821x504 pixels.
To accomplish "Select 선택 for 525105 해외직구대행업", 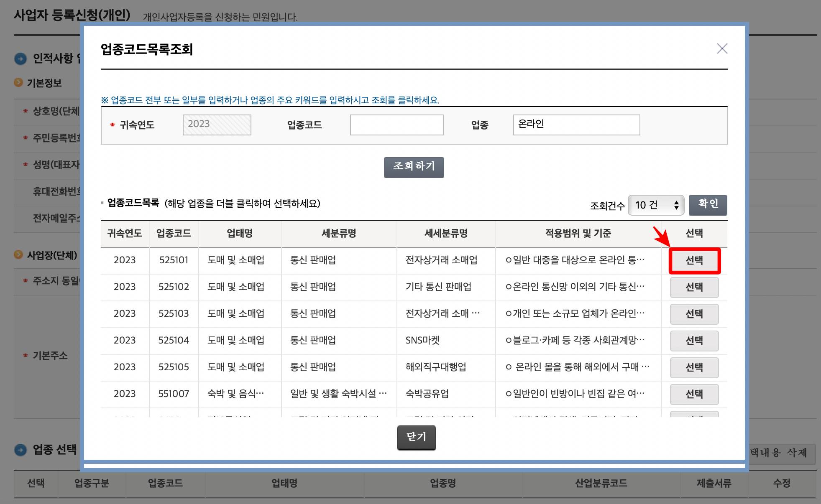I will (694, 367).
